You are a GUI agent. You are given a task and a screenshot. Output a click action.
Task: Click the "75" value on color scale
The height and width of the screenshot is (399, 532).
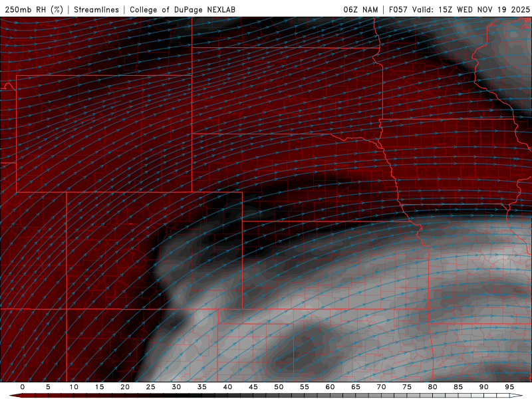(x=407, y=387)
